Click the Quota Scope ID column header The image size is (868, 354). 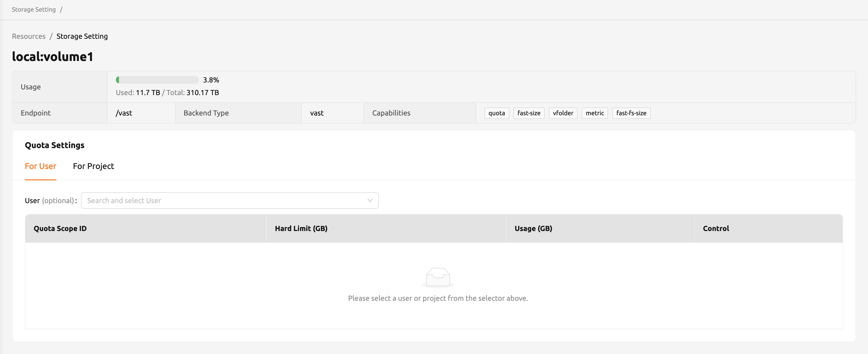[146, 228]
